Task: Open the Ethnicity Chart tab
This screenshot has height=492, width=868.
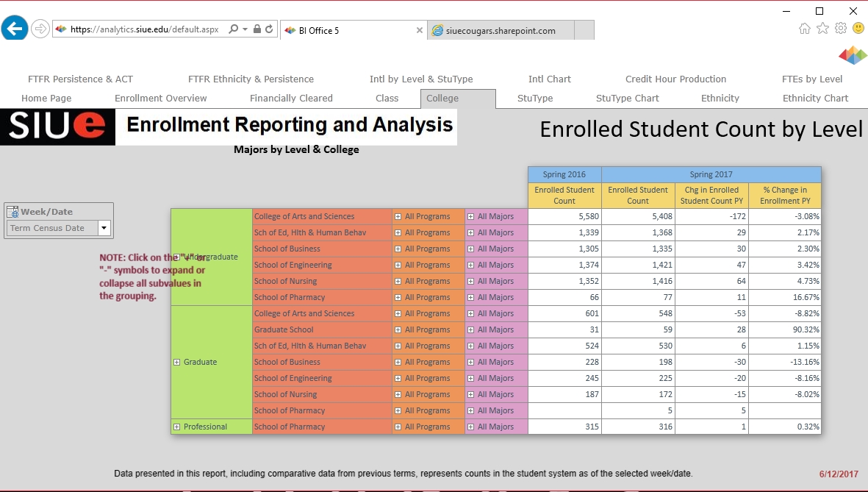Action: (815, 98)
